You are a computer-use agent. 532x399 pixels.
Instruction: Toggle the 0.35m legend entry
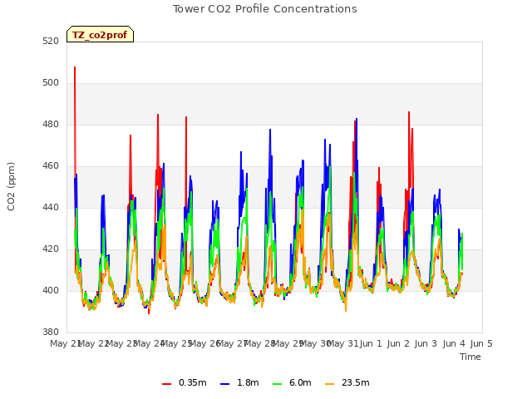pos(185,382)
